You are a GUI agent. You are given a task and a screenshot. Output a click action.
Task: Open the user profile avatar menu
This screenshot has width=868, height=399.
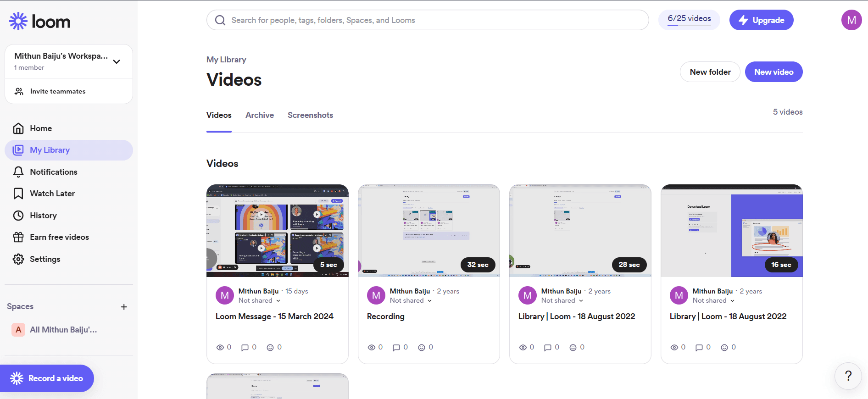click(851, 20)
